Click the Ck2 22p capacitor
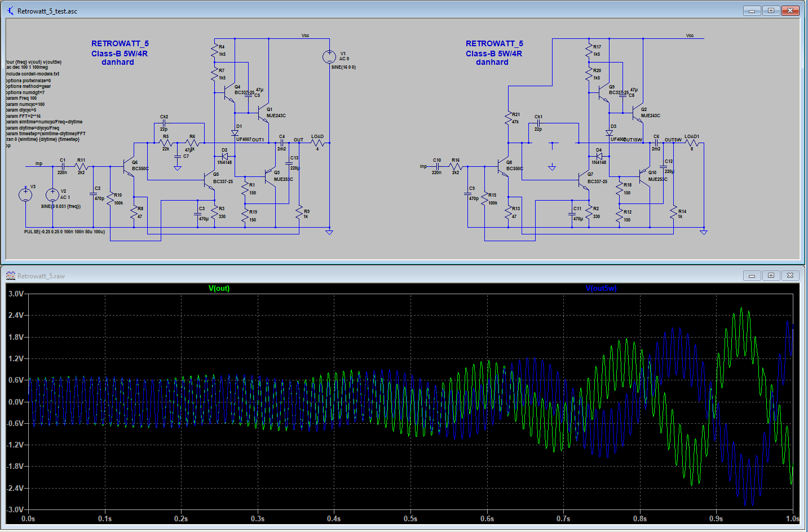The width and height of the screenshot is (808, 532). (x=164, y=123)
